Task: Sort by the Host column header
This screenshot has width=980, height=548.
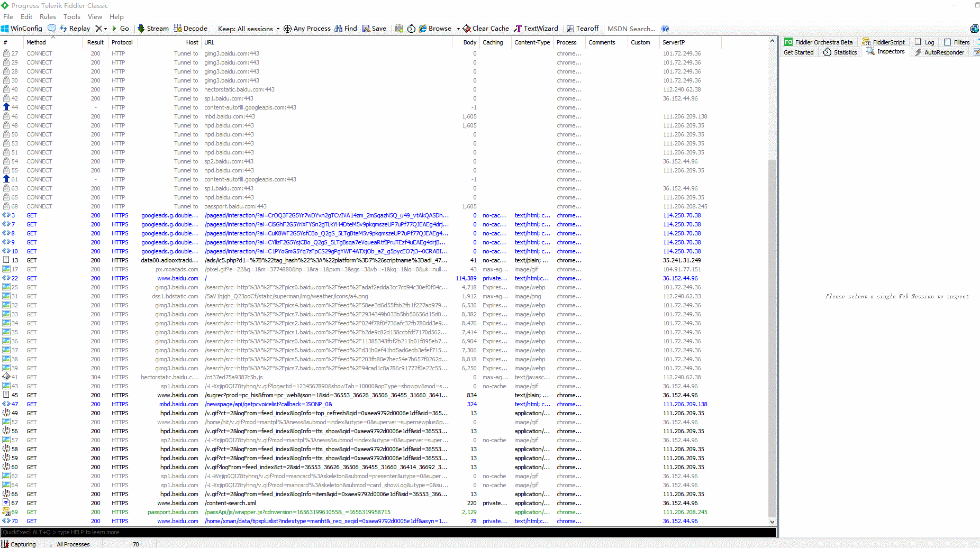Action: tap(169, 42)
